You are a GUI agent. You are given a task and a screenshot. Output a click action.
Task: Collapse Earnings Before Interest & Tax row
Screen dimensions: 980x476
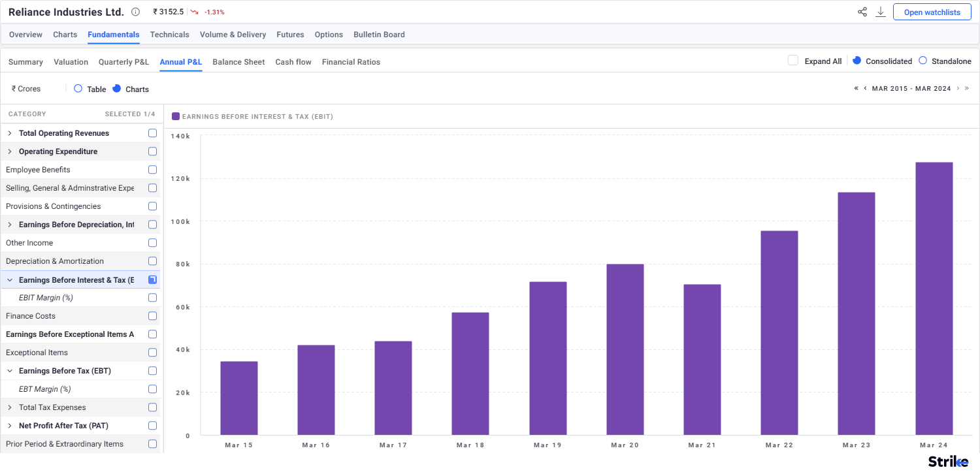click(10, 279)
